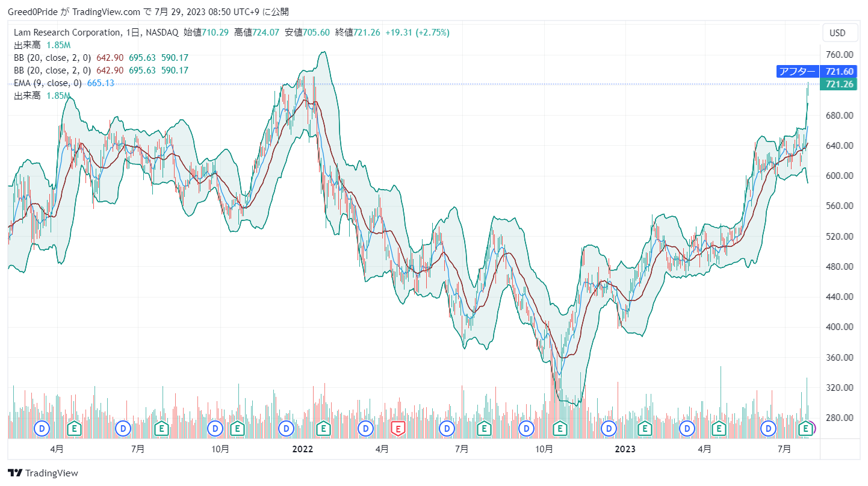Click the 2023 time axis label
This screenshot has width=868, height=486.
[x=625, y=449]
